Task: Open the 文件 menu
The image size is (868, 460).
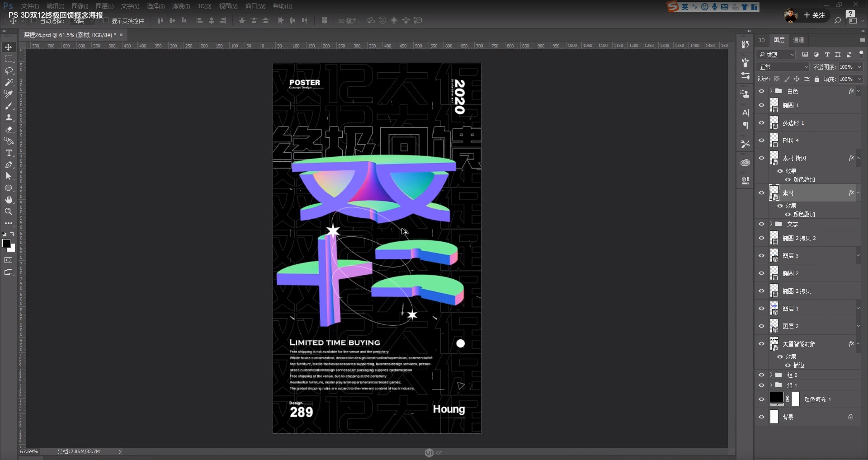Action: click(x=30, y=6)
